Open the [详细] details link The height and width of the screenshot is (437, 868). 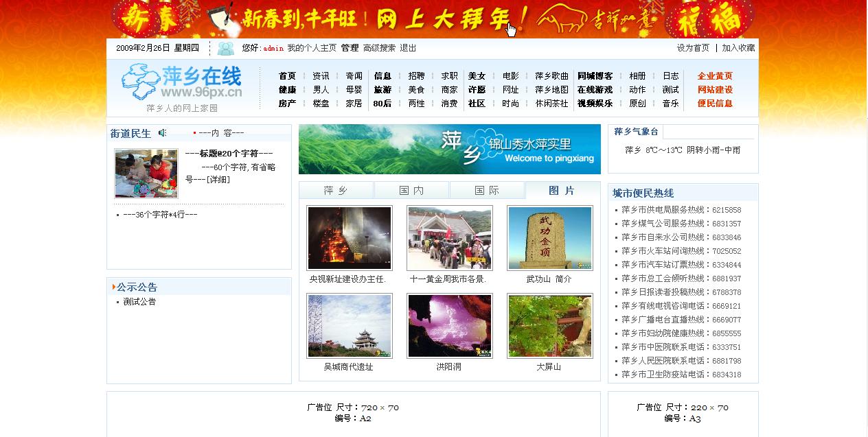click(218, 180)
